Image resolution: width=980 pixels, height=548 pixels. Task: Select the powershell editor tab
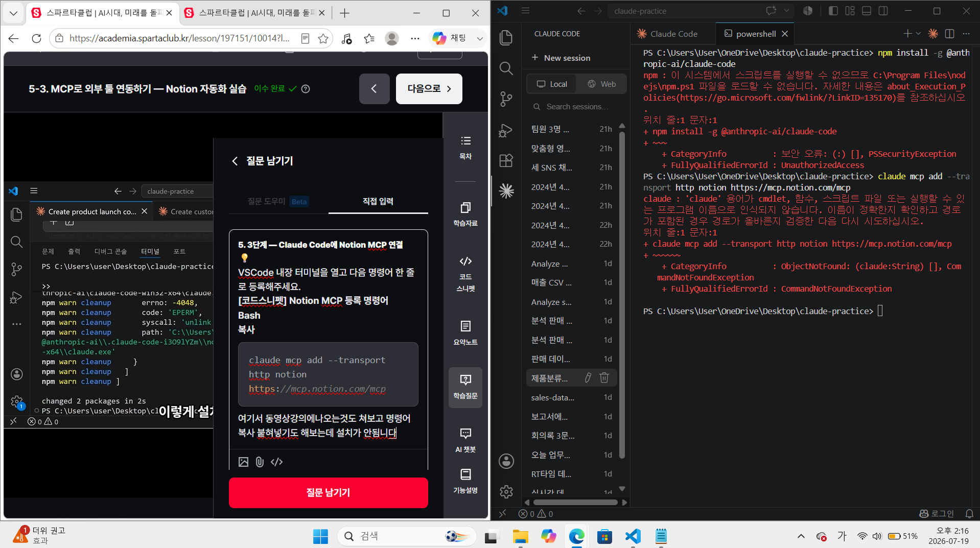tap(756, 34)
